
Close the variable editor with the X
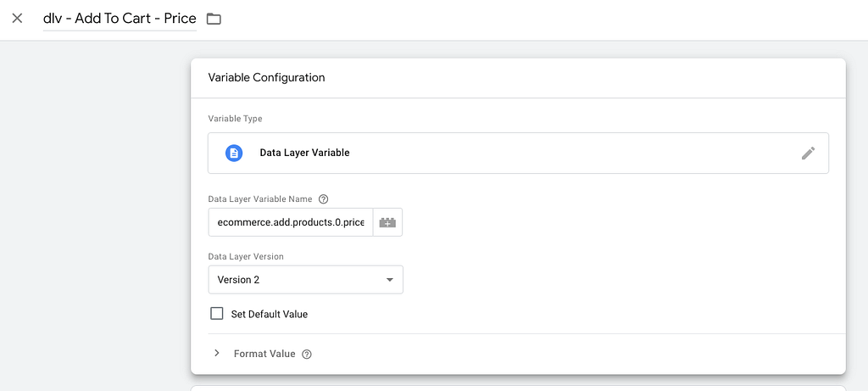[x=17, y=19]
